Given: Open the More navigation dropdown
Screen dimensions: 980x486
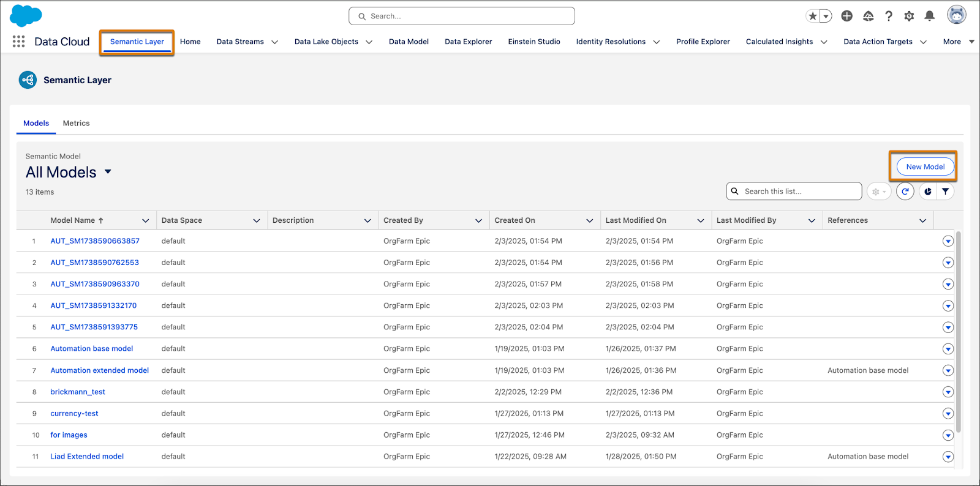Looking at the screenshot, I should (x=959, y=42).
